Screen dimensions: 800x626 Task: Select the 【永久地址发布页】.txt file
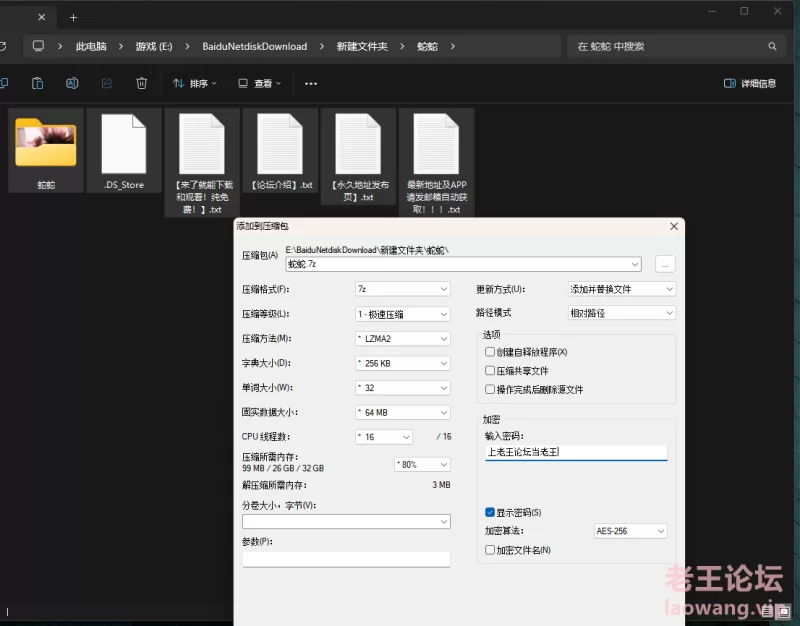click(x=358, y=156)
